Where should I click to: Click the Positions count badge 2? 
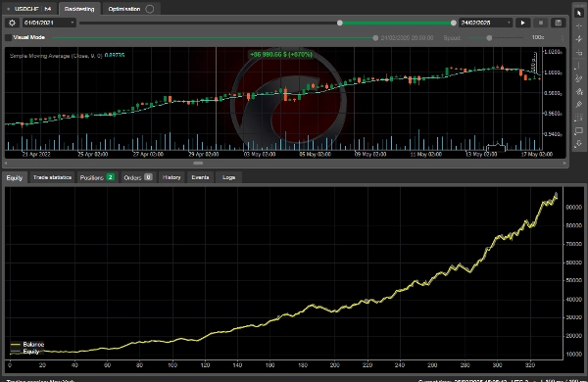[110, 177]
